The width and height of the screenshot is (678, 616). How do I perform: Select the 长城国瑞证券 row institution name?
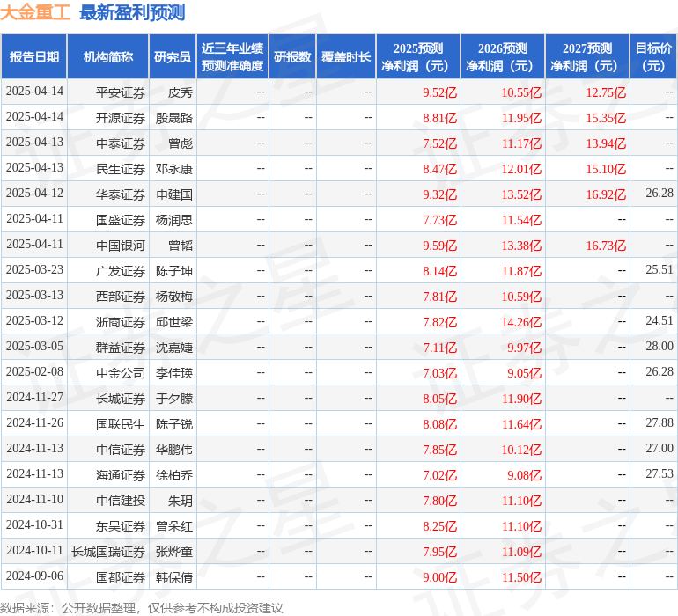(108, 551)
